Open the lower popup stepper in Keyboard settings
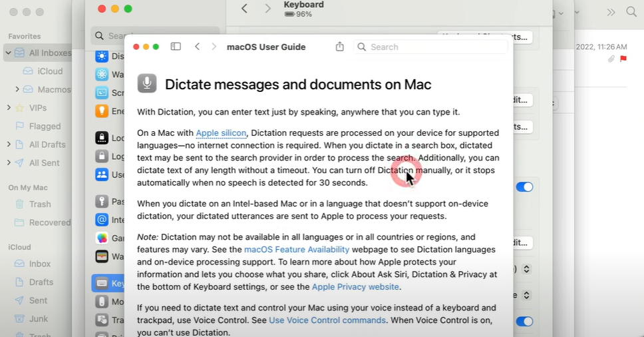Screen dimensions: 644x337 pyautogui.click(x=526, y=296)
